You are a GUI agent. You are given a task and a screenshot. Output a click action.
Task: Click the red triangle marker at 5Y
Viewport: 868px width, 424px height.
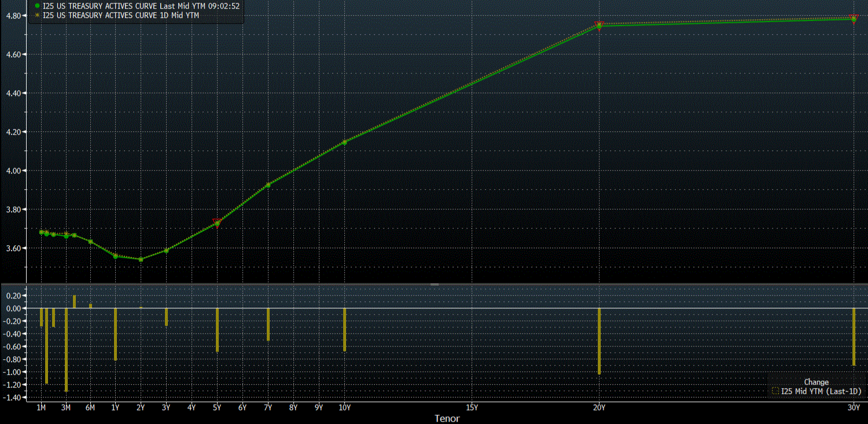[x=217, y=222]
